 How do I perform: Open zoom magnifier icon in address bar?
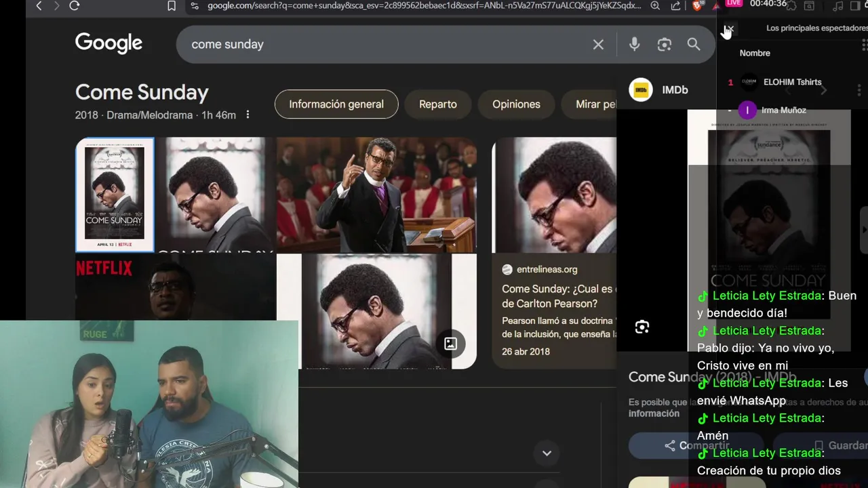pyautogui.click(x=655, y=5)
